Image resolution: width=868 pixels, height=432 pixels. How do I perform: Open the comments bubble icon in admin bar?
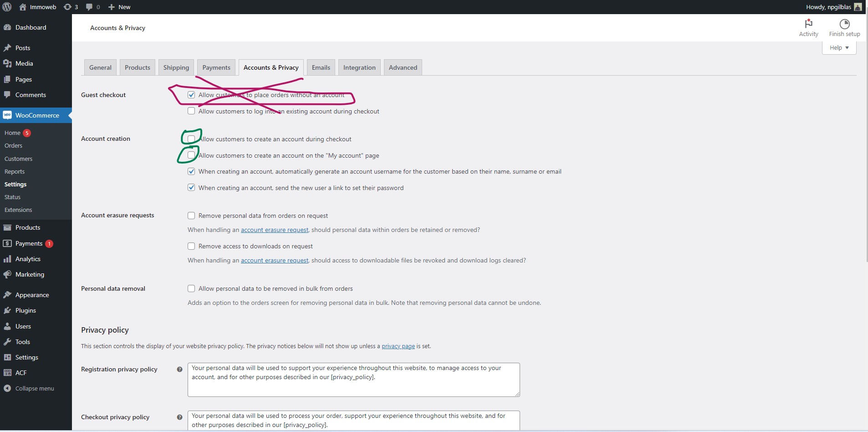[89, 7]
